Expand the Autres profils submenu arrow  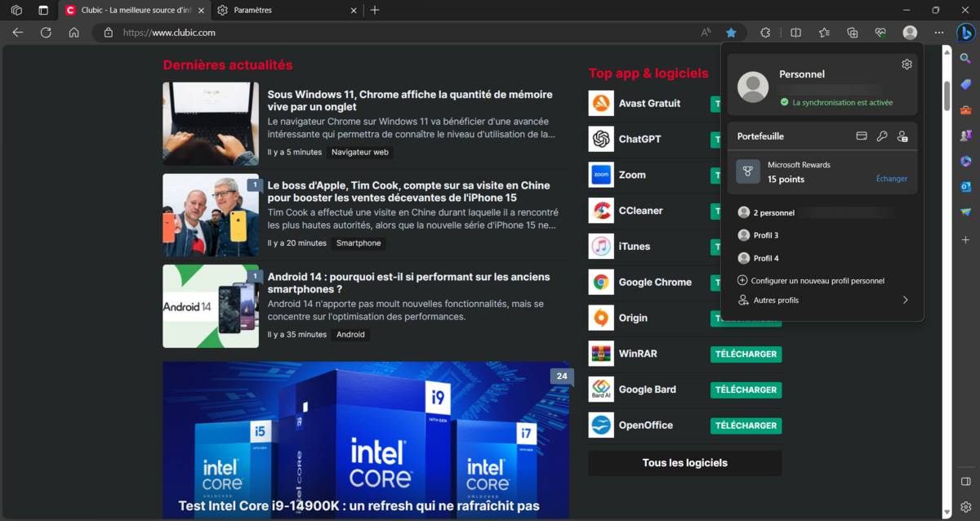pos(905,301)
